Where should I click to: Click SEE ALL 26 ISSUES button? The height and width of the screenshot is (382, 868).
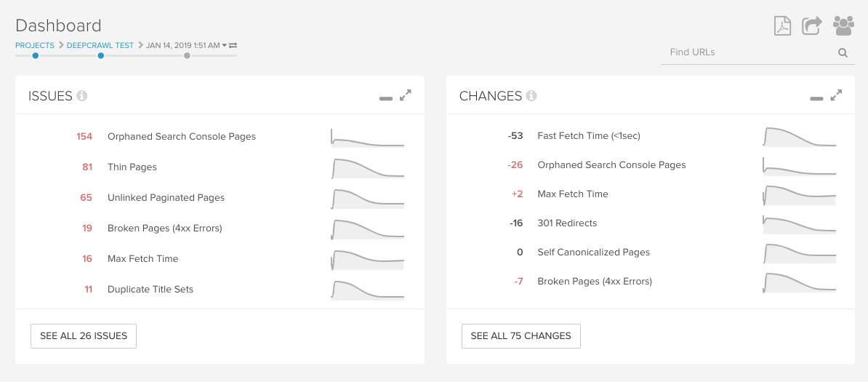[x=84, y=336]
